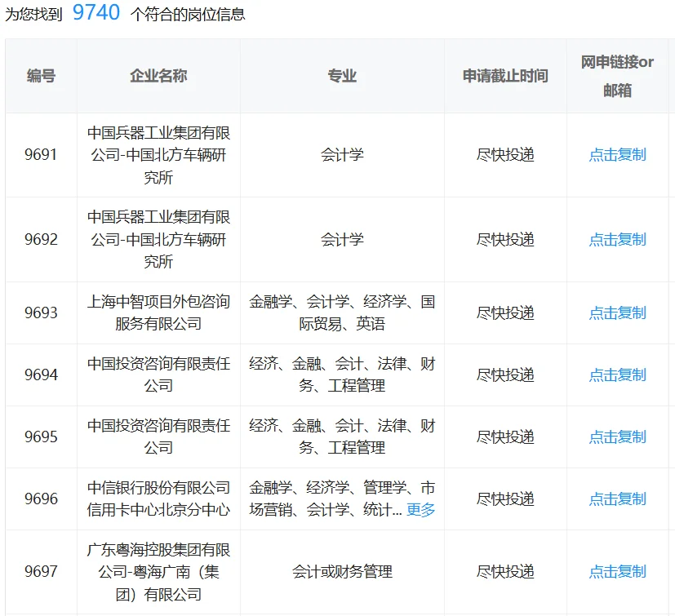Click 会计学 major in row 9691
Image resolution: width=675 pixels, height=616 pixels.
[x=342, y=154]
